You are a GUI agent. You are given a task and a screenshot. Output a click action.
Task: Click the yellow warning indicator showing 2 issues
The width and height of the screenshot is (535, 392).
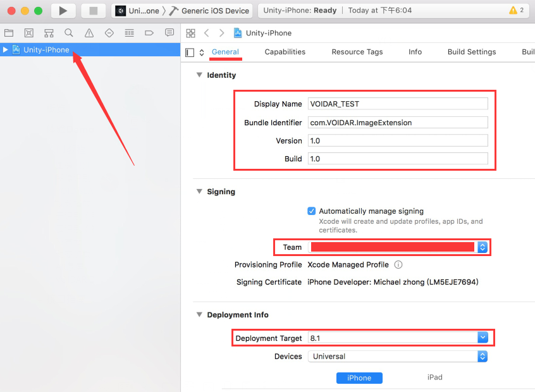tap(516, 11)
